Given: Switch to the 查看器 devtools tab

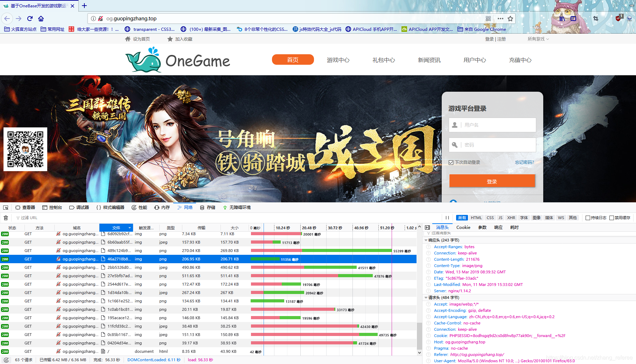Looking at the screenshot, I should 25,208.
